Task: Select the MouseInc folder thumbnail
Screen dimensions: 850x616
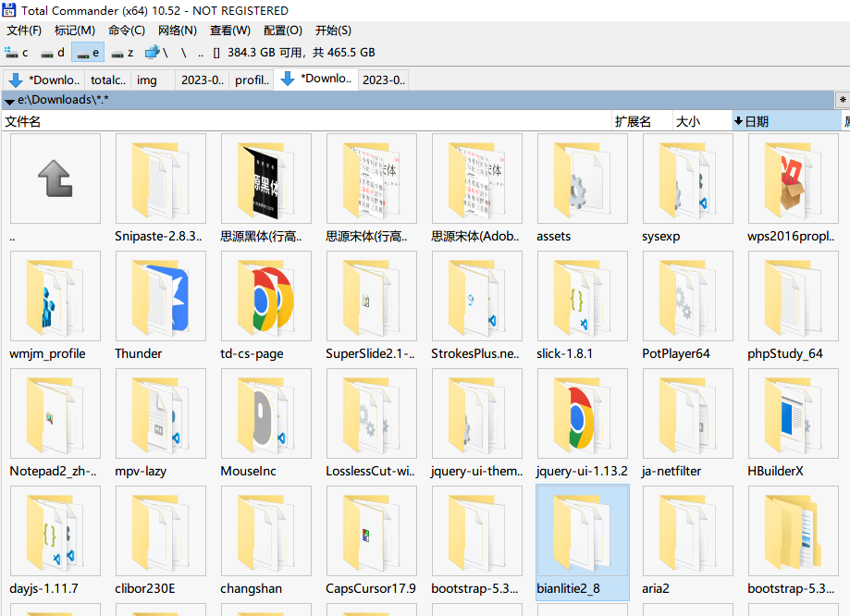Action: [x=266, y=413]
